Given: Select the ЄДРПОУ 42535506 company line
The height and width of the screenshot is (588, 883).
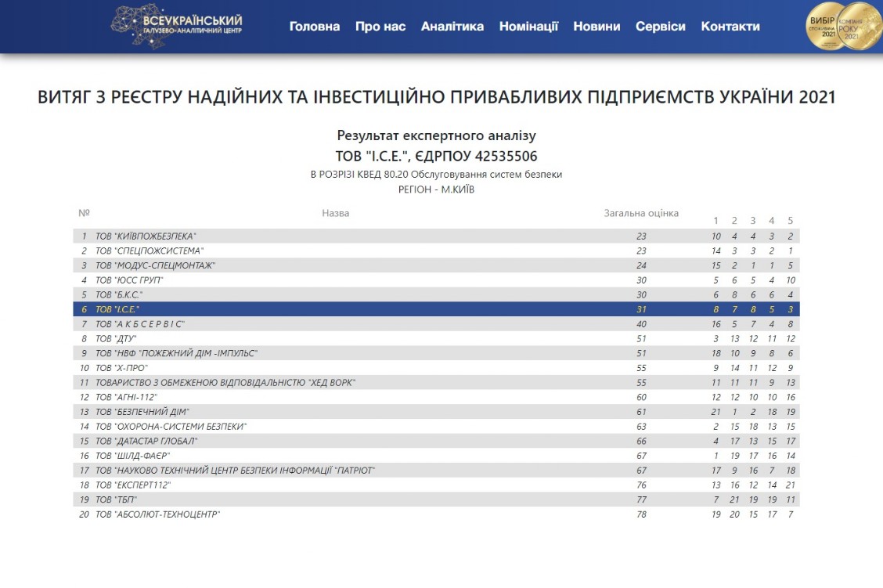Looking at the screenshot, I should 437,156.
